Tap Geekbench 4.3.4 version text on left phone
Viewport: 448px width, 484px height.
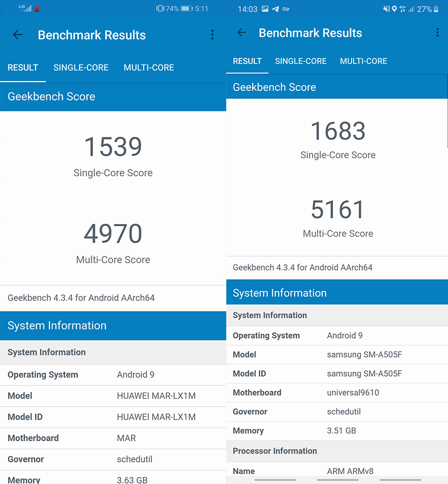pyautogui.click(x=81, y=298)
